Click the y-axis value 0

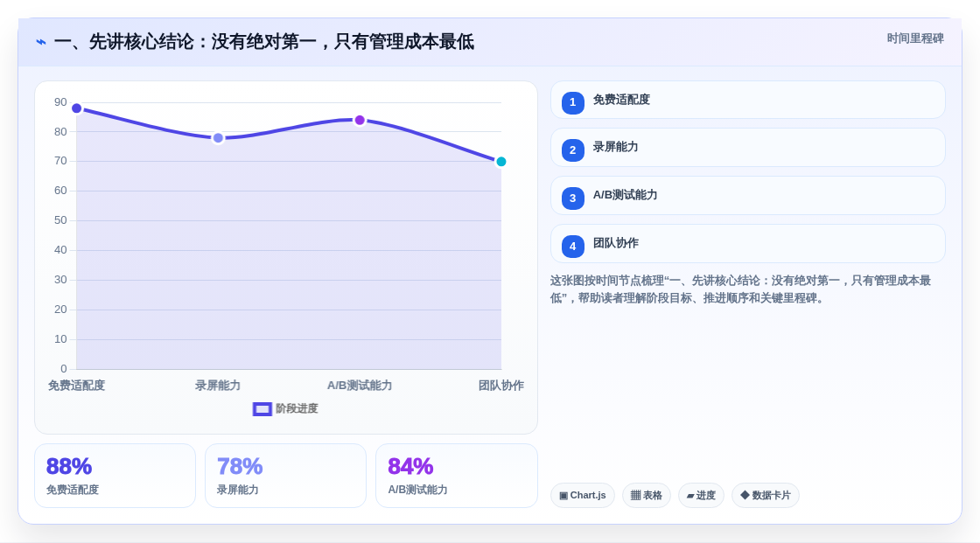point(64,369)
